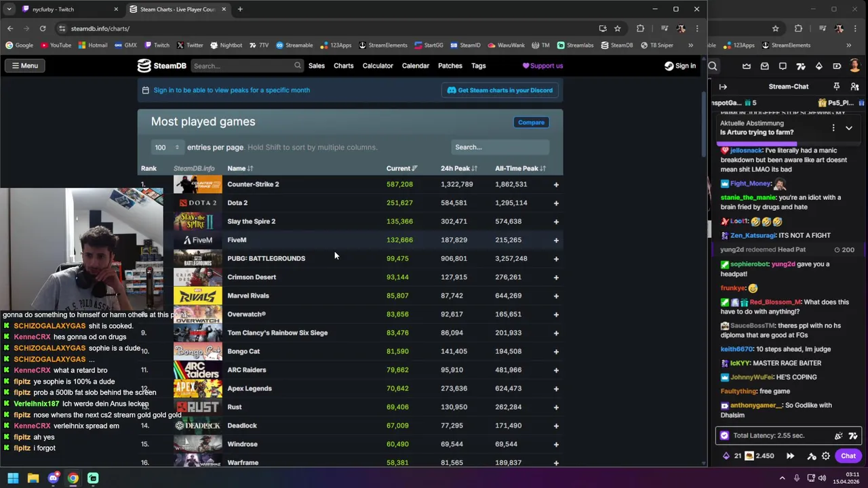Open the SteamDB Menu button

pyautogui.click(x=25, y=66)
